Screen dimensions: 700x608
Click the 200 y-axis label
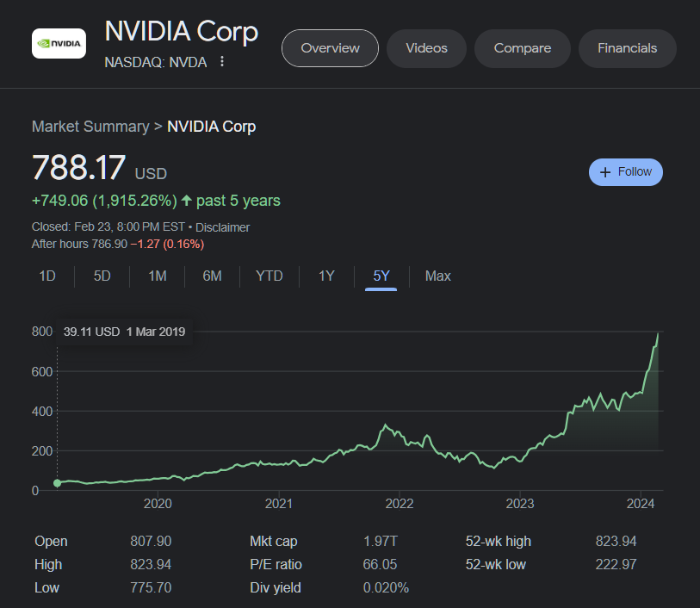tap(42, 451)
